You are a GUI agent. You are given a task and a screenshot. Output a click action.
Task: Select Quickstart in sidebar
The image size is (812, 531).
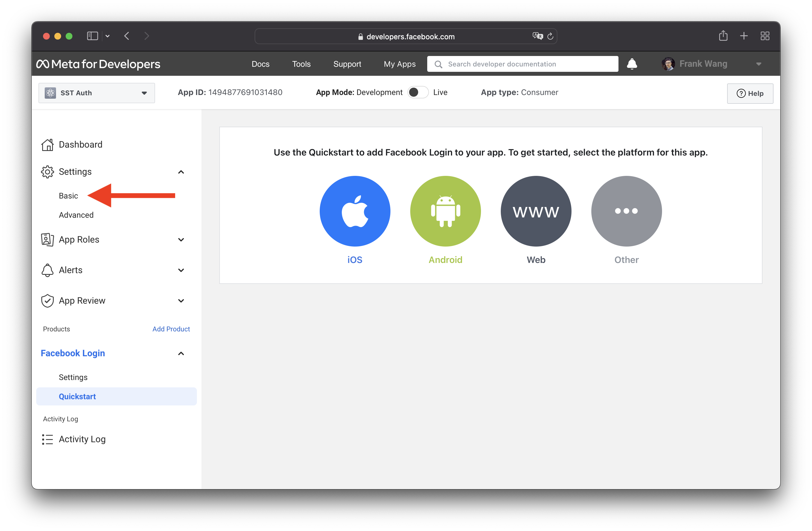tap(116, 396)
